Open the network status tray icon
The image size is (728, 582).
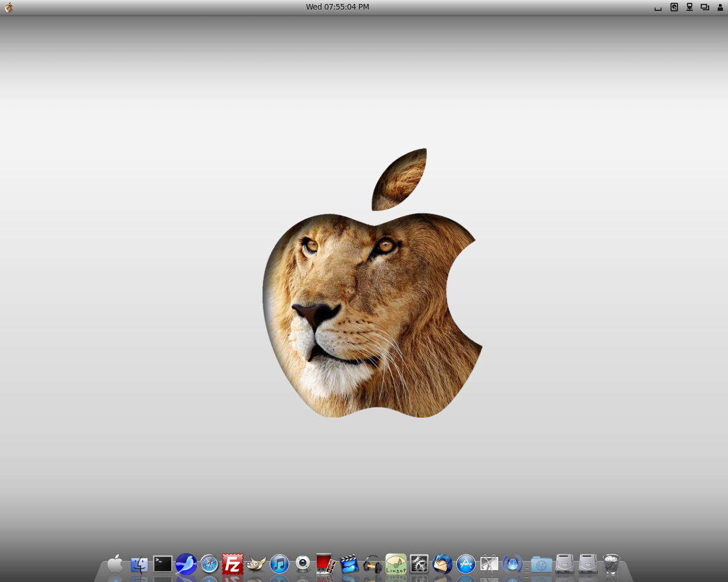[689, 7]
